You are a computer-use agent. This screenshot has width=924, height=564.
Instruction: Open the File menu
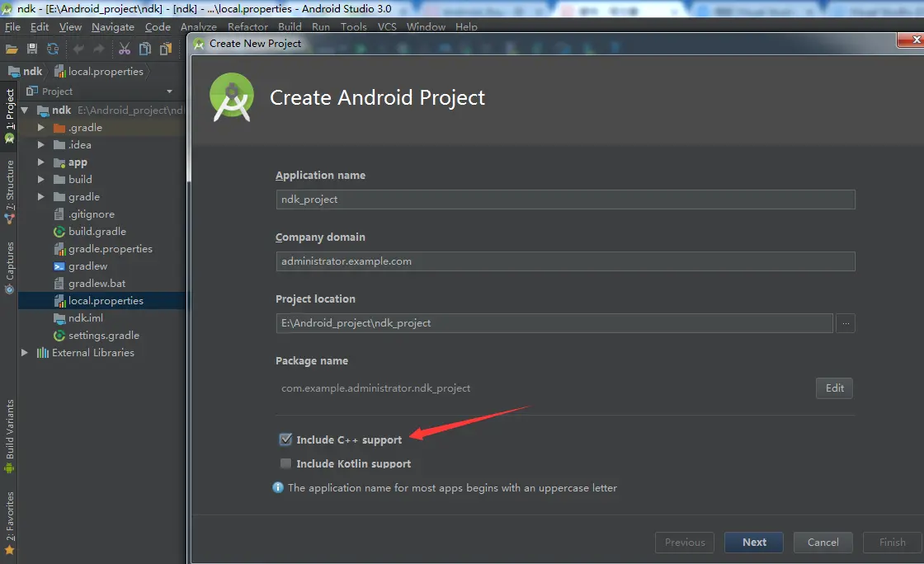[x=12, y=26]
